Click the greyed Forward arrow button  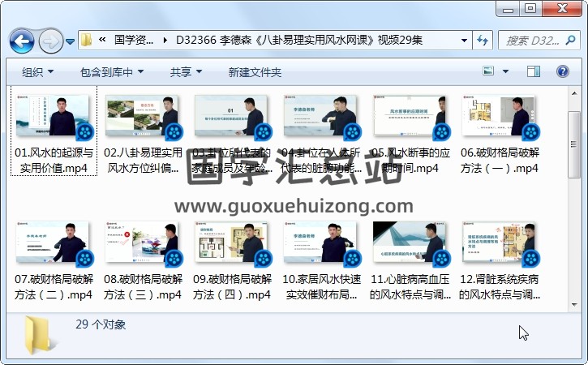pyautogui.click(x=50, y=41)
